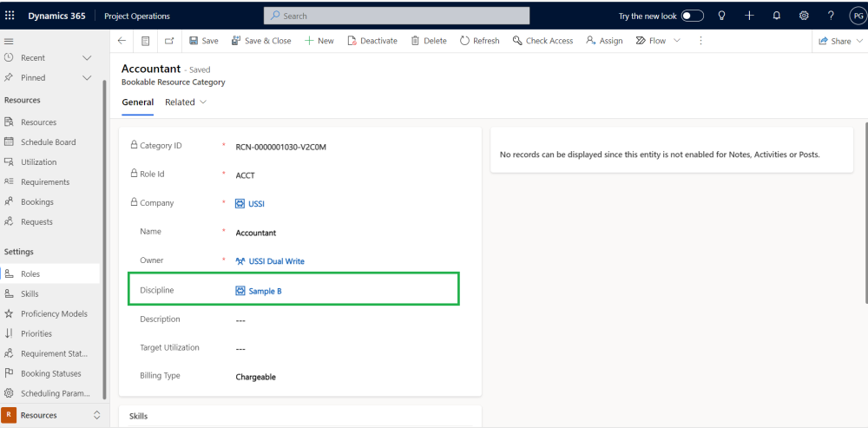868x428 pixels.
Task: Assign the record to another owner
Action: click(604, 41)
